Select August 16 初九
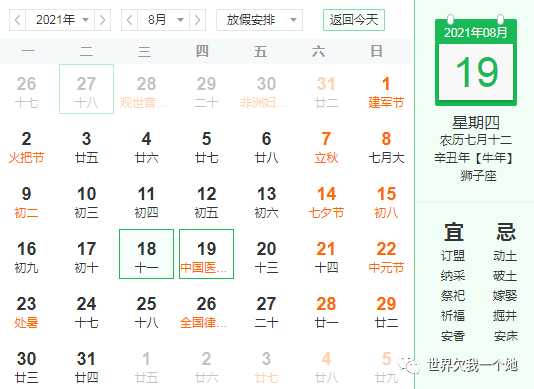 pyautogui.click(x=27, y=258)
